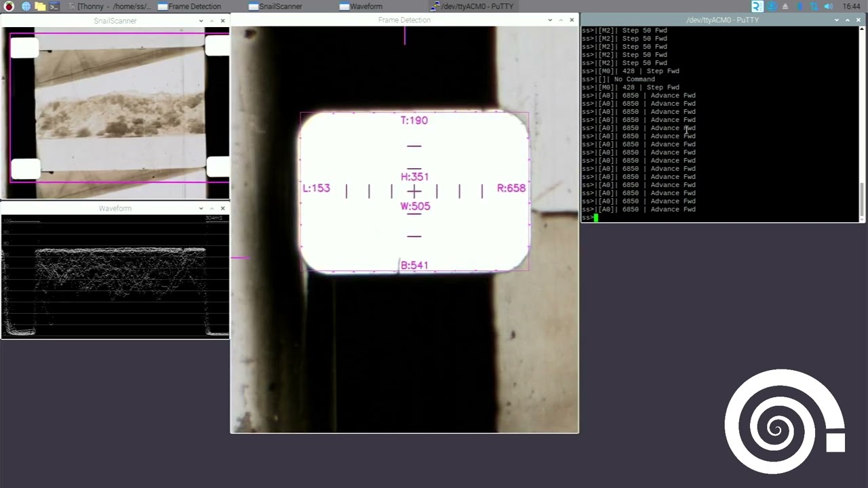Click the H:351 height label
Image resolution: width=868 pixels, height=488 pixels.
coord(414,176)
